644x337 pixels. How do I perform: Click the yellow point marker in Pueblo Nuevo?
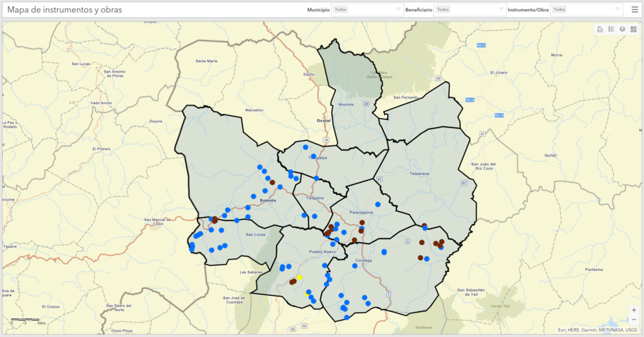pos(300,277)
